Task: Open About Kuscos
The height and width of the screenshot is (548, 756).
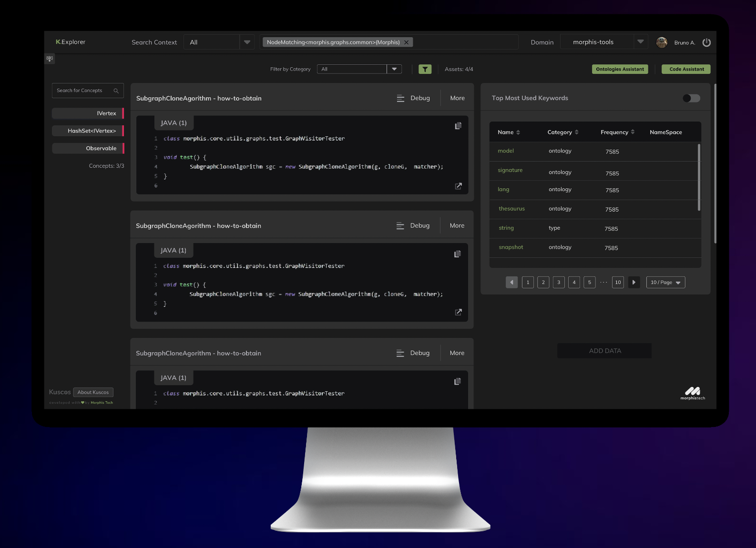Action: tap(93, 392)
